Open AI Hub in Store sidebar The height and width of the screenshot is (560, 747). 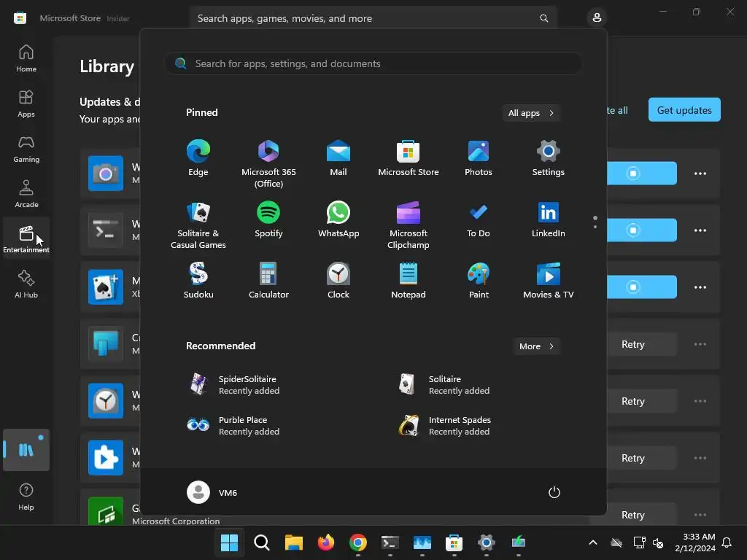[26, 284]
